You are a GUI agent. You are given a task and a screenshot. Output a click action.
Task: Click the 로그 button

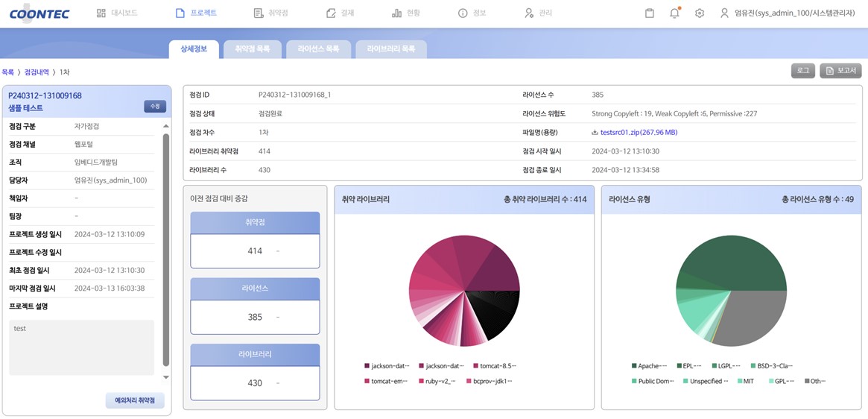802,71
